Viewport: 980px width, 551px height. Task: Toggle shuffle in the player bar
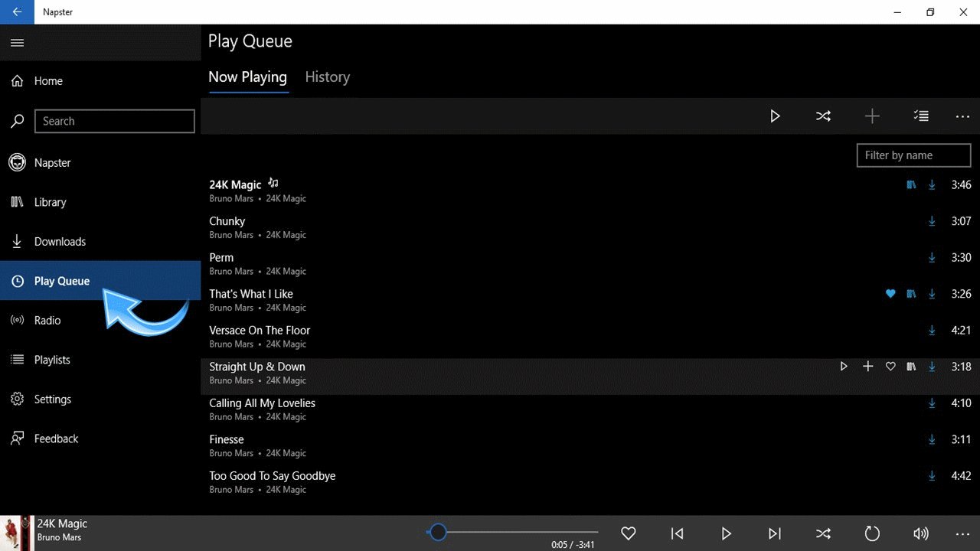823,533
